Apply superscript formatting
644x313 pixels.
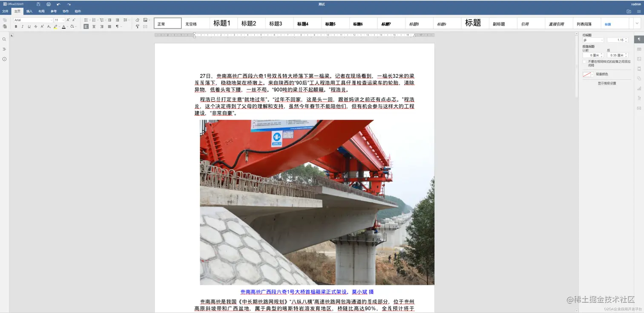pyautogui.click(x=42, y=26)
